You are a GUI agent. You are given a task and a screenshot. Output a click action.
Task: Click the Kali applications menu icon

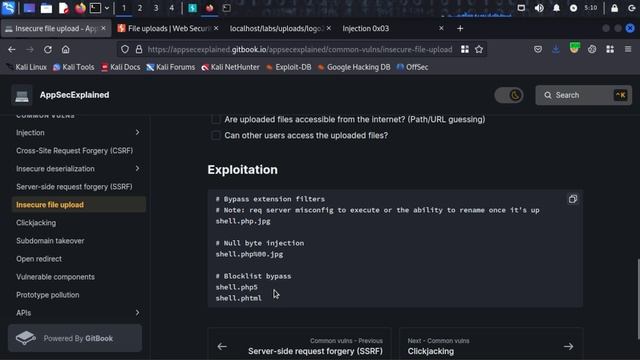pyautogui.click(x=8, y=8)
